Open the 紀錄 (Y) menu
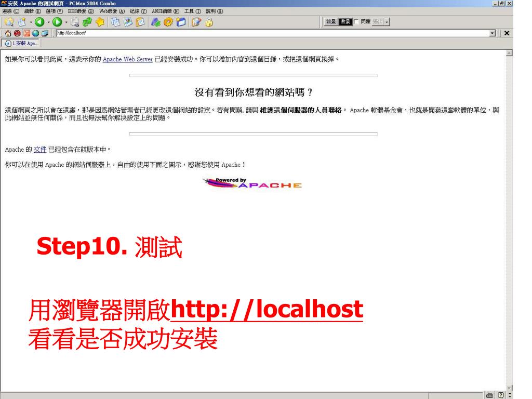 tap(138, 11)
